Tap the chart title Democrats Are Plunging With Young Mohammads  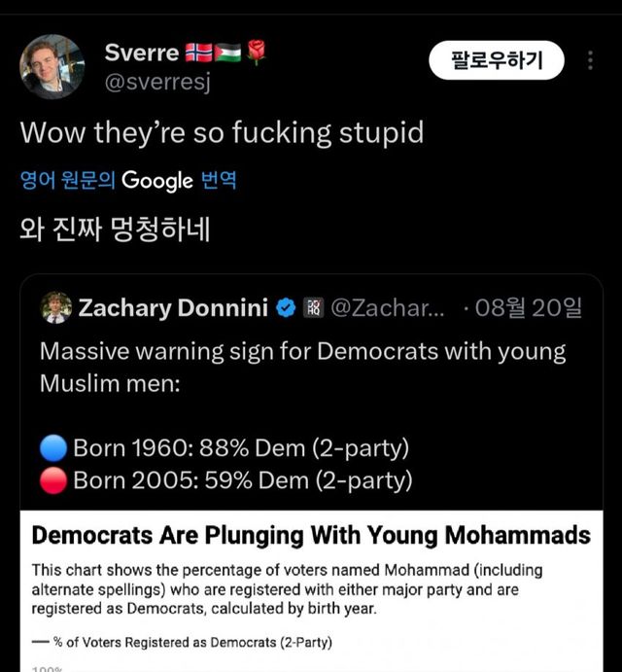click(x=311, y=535)
